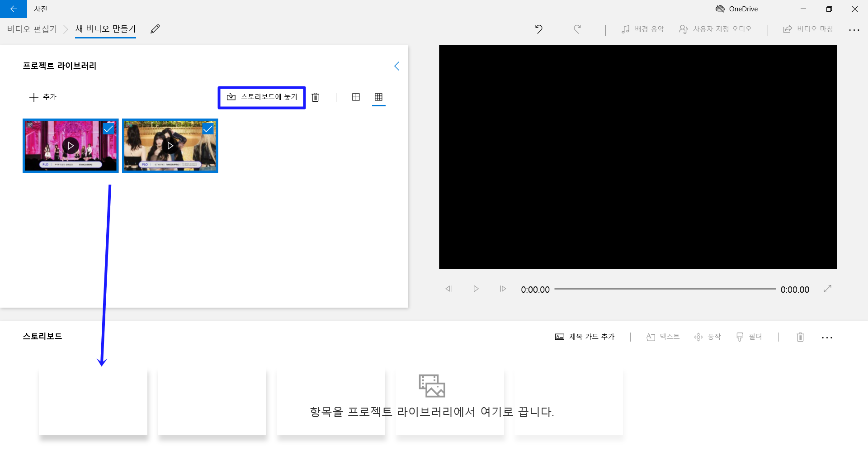Screen dimensions: 868x466
Task: Play the second video clip thumbnail
Action: [170, 146]
